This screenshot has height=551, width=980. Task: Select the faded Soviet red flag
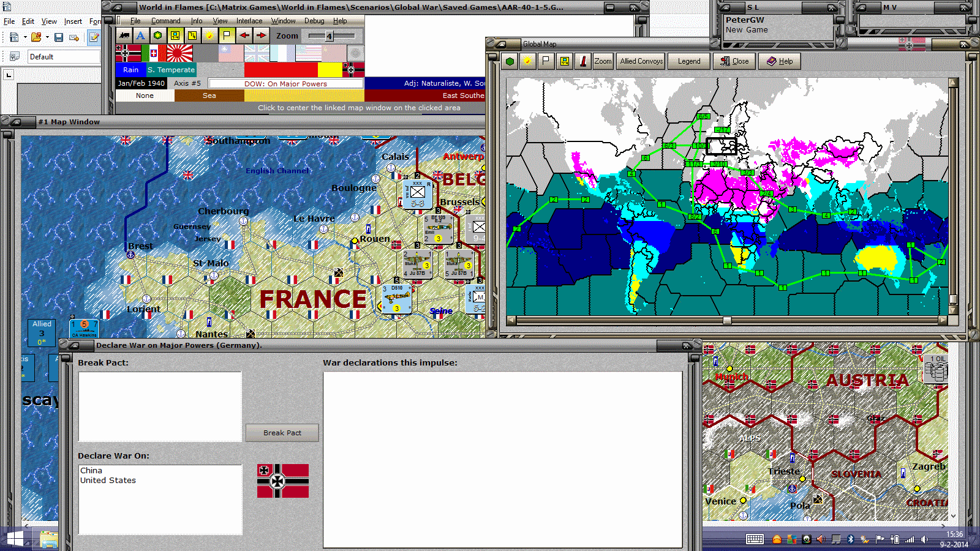pyautogui.click(x=334, y=53)
